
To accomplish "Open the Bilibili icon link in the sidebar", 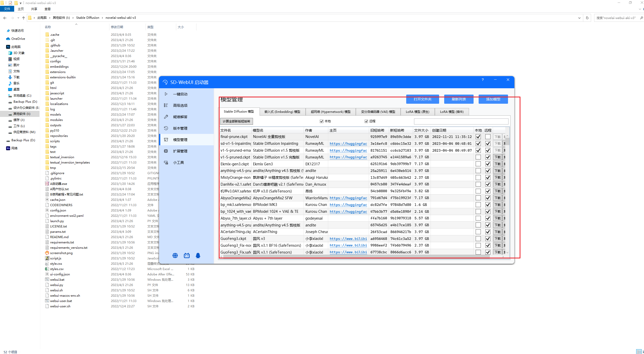I will point(187,256).
